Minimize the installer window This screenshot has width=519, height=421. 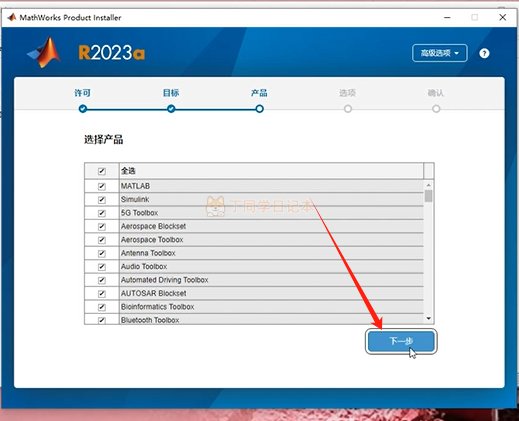click(x=447, y=17)
